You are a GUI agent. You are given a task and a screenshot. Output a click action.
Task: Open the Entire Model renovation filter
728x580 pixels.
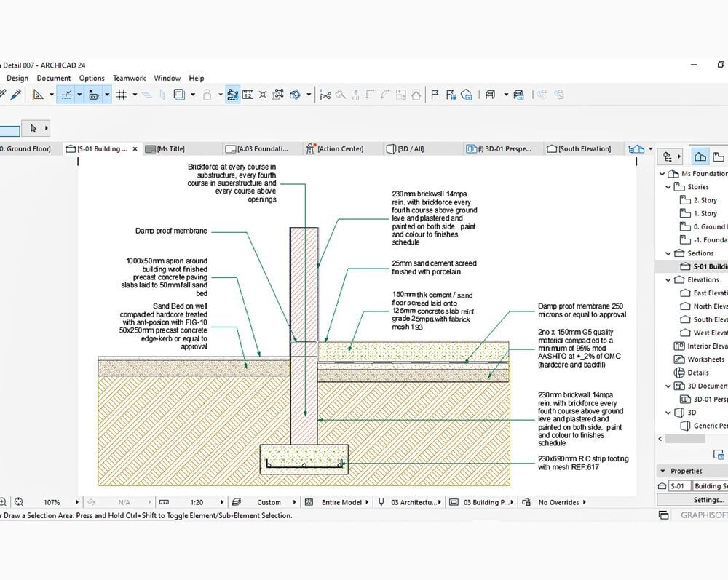tap(344, 502)
